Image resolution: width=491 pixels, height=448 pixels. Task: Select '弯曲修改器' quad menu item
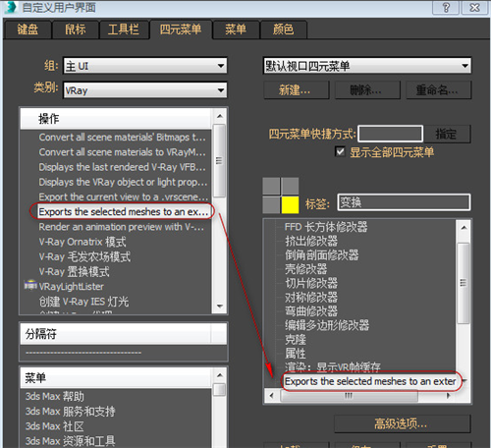[x=311, y=311]
